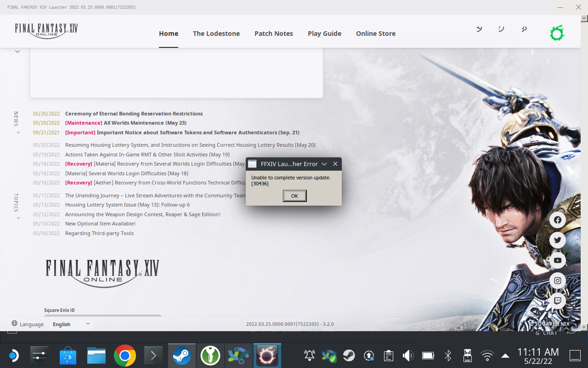Open Ceremony of Eternal Bonding Reservation Restrictions news
588x368 pixels.
pyautogui.click(x=134, y=114)
